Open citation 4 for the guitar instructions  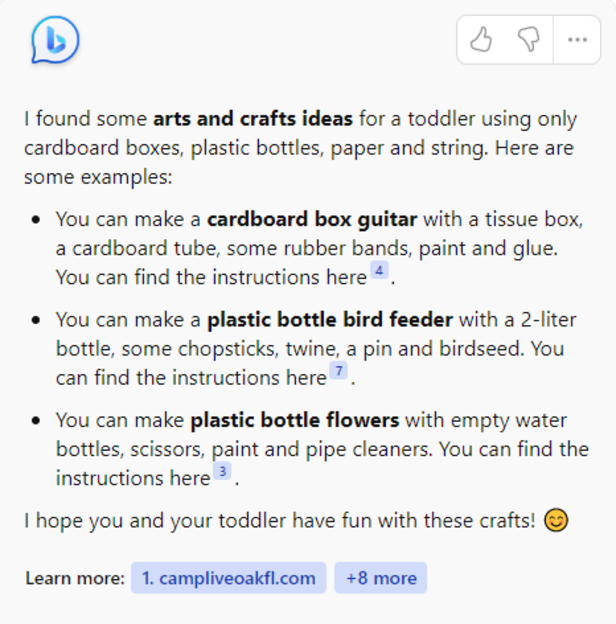[379, 270]
